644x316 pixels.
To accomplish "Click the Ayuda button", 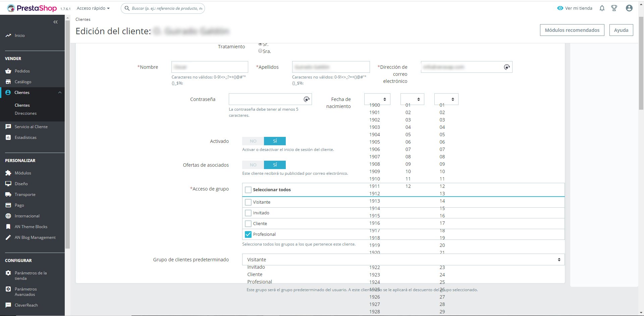I will (621, 30).
